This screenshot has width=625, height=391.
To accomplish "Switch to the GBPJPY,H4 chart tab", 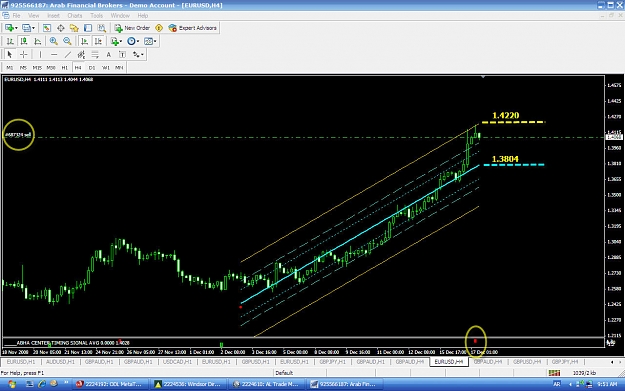I will click(565, 362).
